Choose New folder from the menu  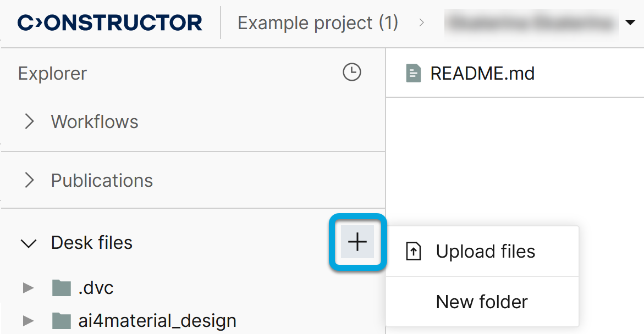click(482, 302)
